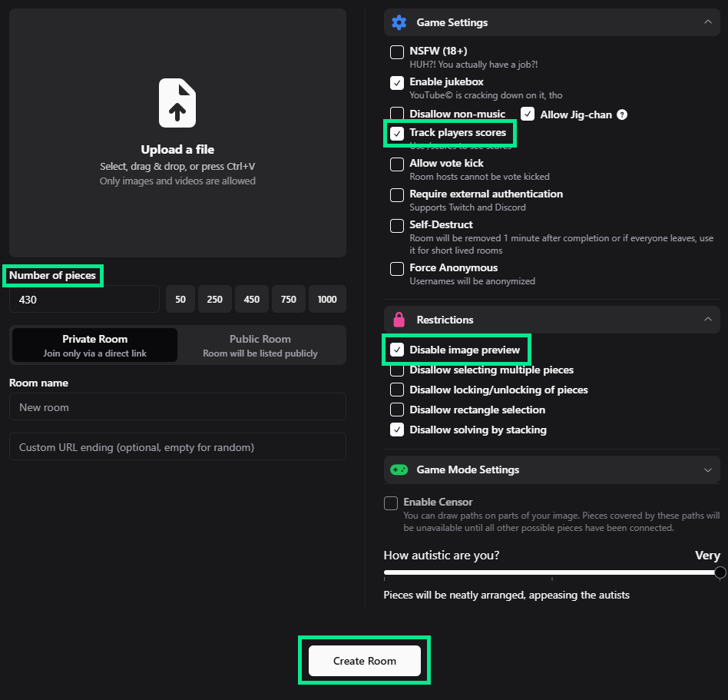Screen dimensions: 728x700
Task: Uncheck Track players scores
Action: 397,133
